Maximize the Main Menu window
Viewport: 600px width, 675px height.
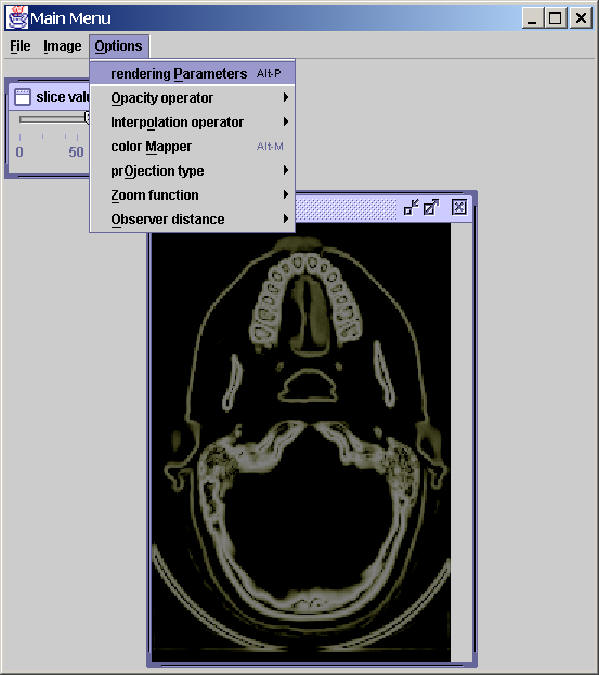(x=556, y=18)
